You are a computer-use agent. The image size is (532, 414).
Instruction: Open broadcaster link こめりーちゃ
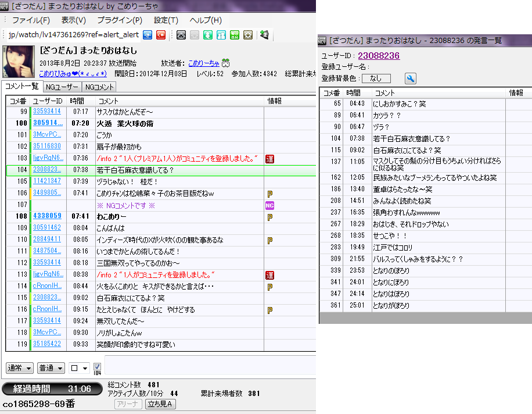coord(204,63)
